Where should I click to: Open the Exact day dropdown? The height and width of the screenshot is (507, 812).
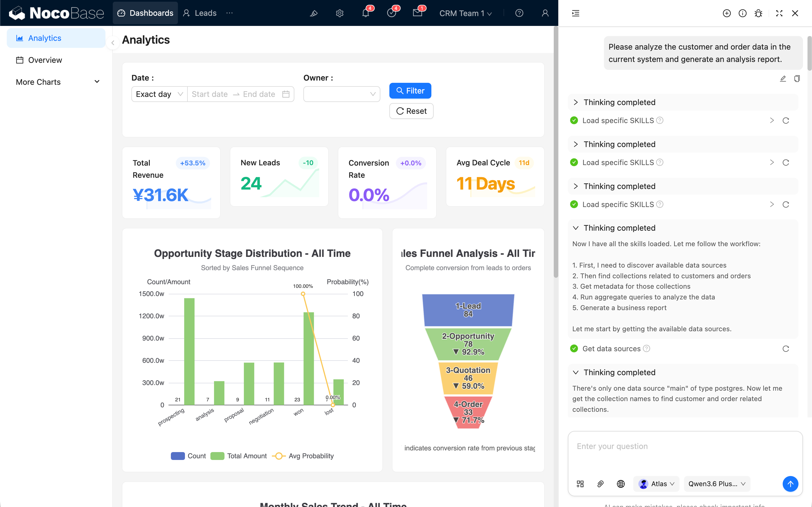pyautogui.click(x=159, y=94)
